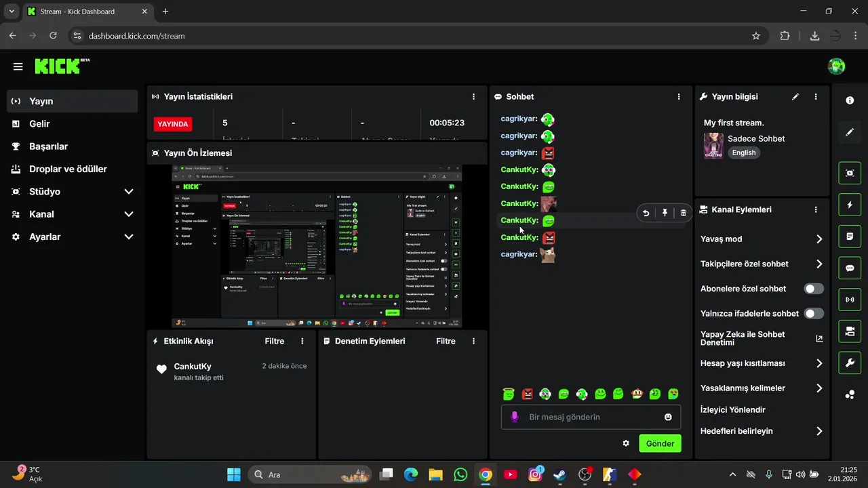Click the KICK beta logo
The image size is (868, 488).
click(62, 66)
